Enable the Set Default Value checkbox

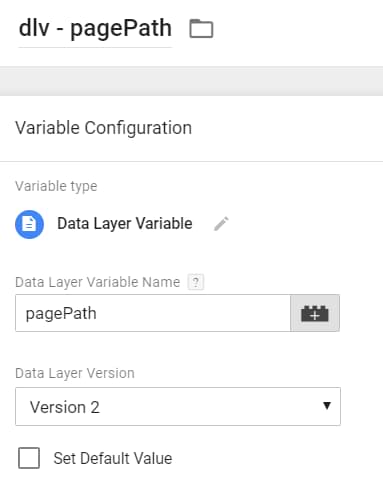29,458
